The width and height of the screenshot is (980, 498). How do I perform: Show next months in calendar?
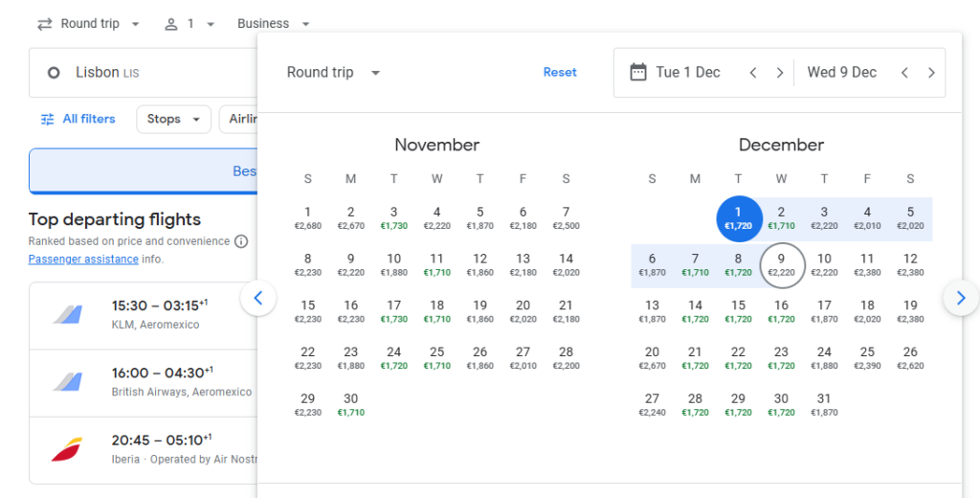tap(961, 298)
